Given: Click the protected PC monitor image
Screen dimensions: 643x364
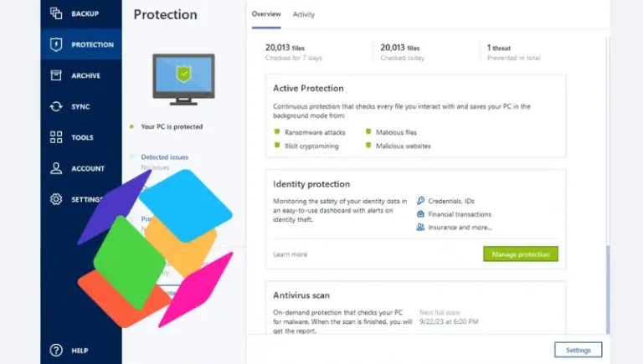Looking at the screenshot, I should click(x=183, y=79).
